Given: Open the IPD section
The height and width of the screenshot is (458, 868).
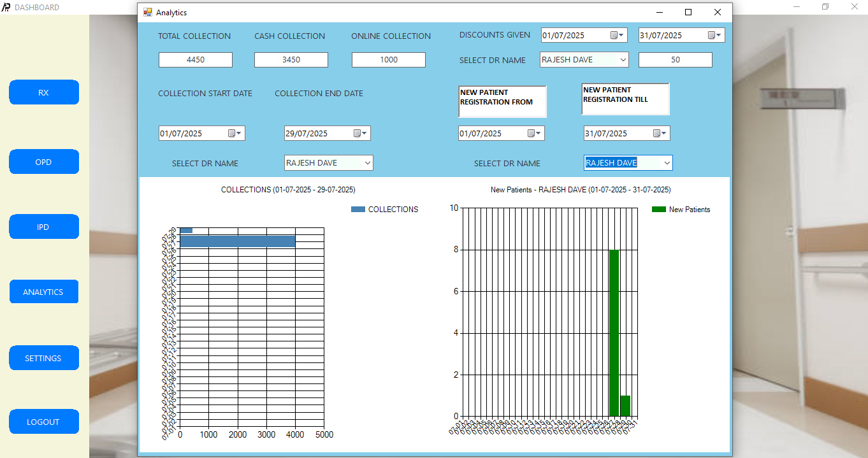Looking at the screenshot, I should (x=43, y=227).
